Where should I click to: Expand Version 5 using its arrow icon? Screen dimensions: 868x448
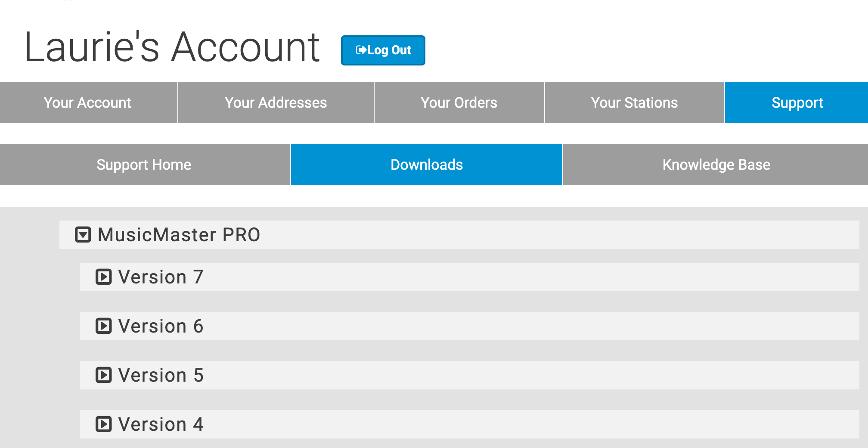pos(104,375)
